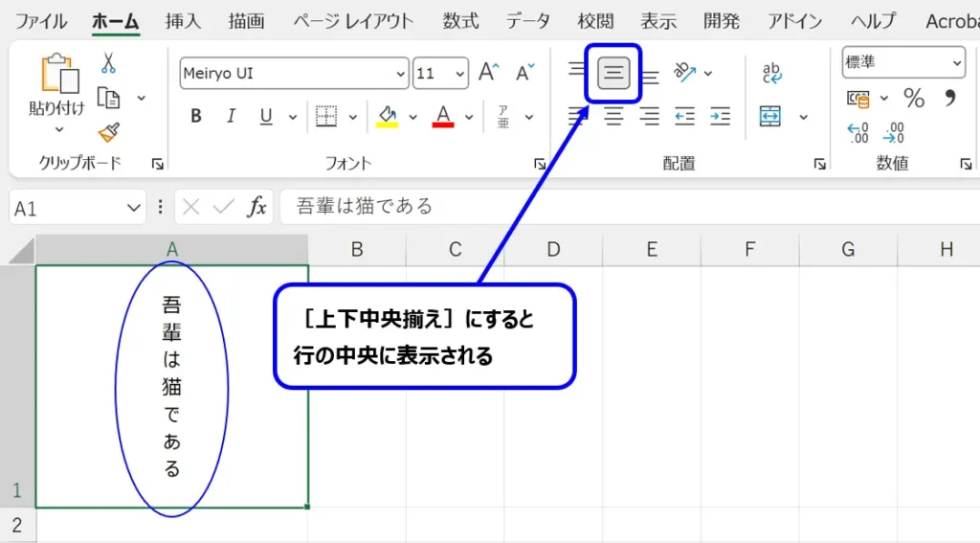Toggle italic formatting
Viewport: 980px width, 543px height.
pos(231,117)
